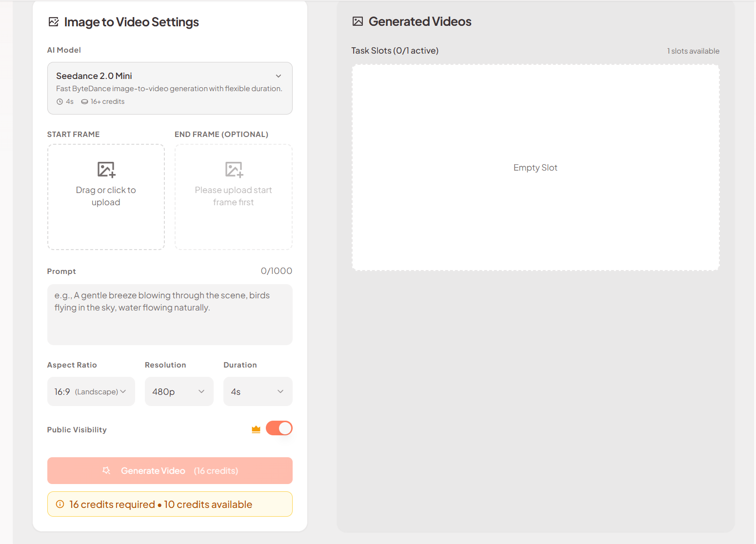Click the 'Task Slots (0/1 active)' text
This screenshot has height=544, width=756.
pyautogui.click(x=395, y=51)
